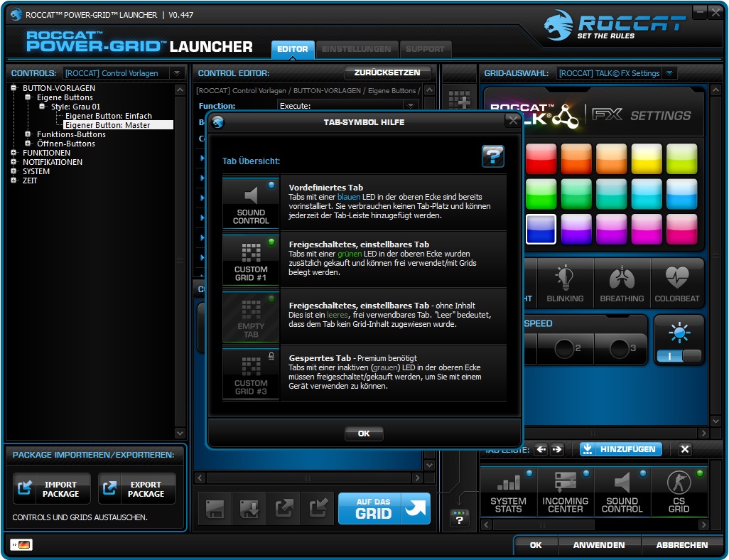
Task: Select speed level 2 radio knob
Action: click(564, 348)
